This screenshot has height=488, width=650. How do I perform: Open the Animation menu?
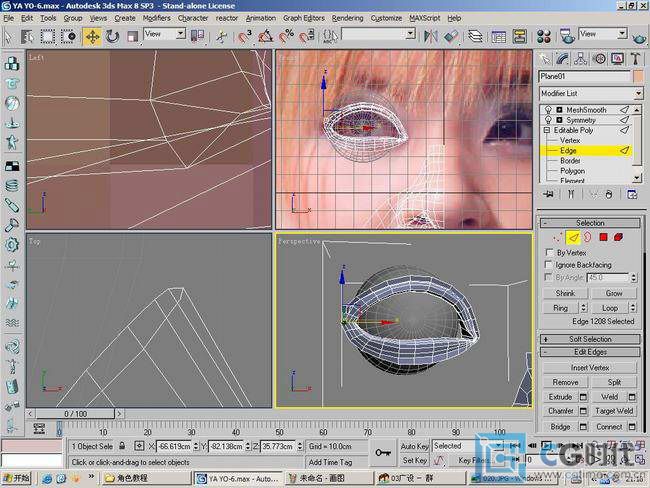tap(260, 18)
